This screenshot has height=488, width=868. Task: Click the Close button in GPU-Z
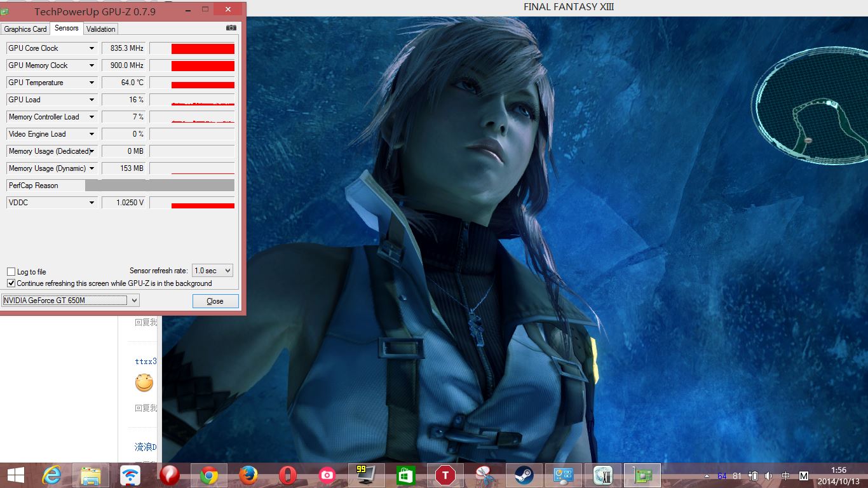pos(215,301)
